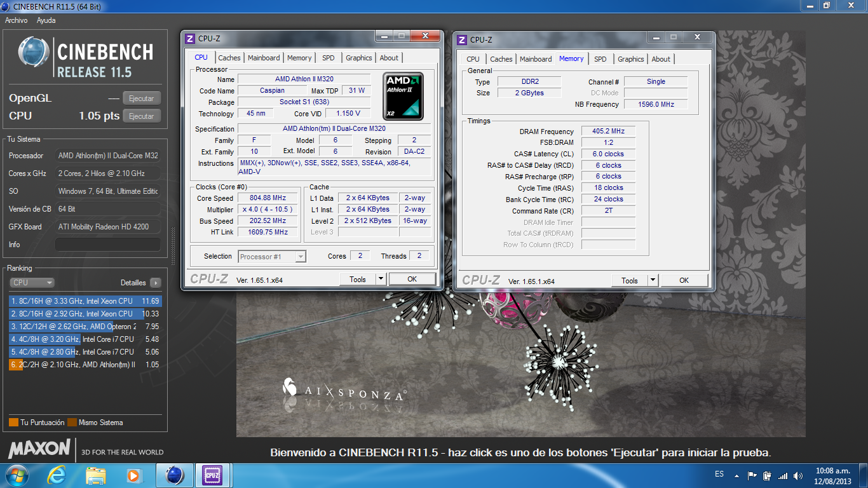Image resolution: width=868 pixels, height=488 pixels.
Task: Expand Tools dropdown arrow in left CPU-Z
Action: coord(381,279)
